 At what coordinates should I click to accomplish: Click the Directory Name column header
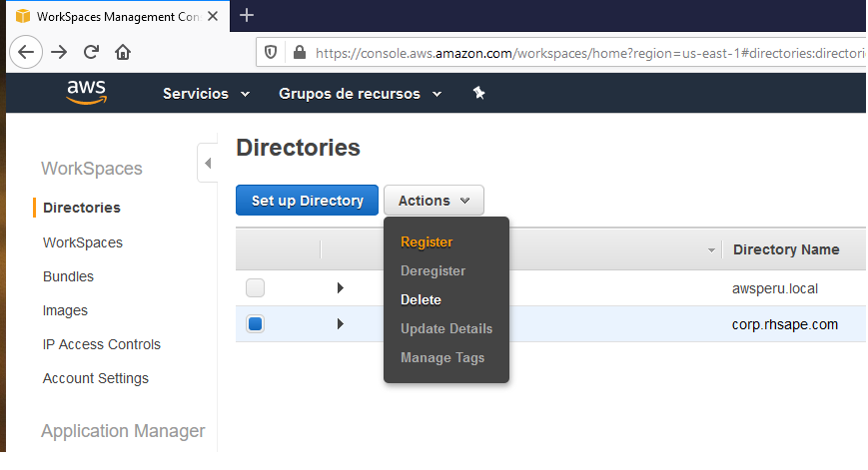(786, 249)
